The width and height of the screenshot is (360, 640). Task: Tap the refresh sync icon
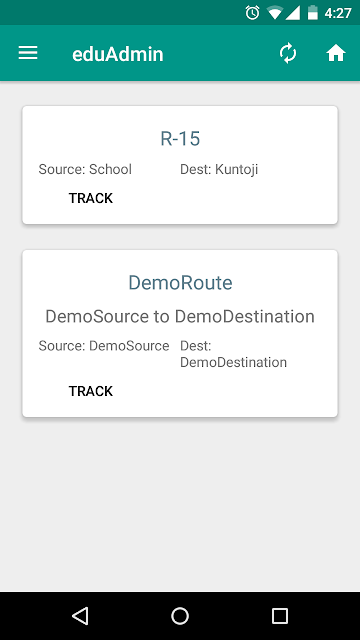point(288,53)
